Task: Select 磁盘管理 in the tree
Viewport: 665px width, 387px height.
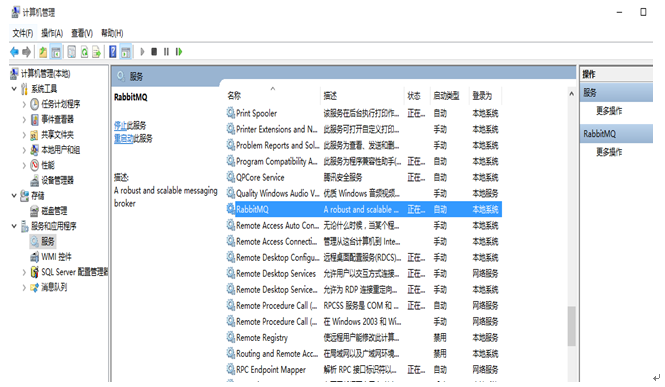Action: tap(54, 211)
